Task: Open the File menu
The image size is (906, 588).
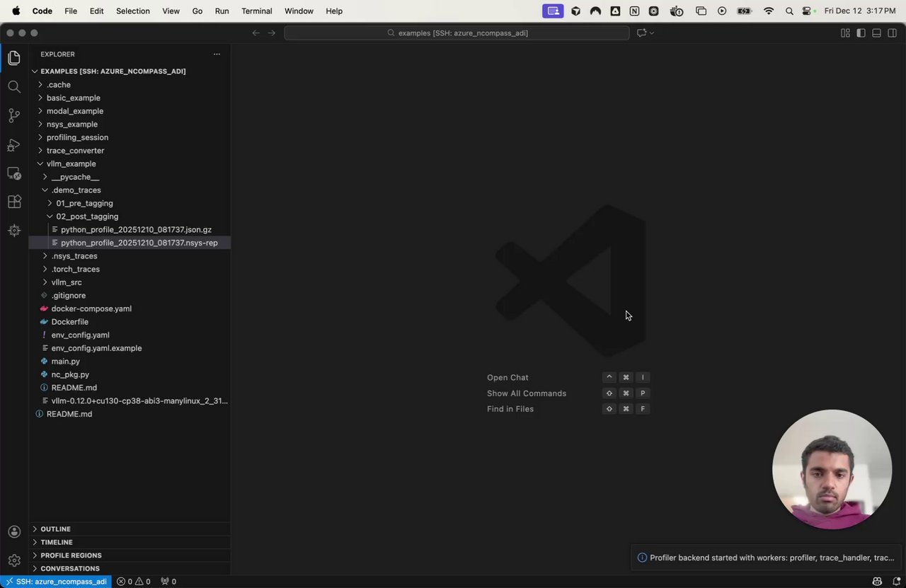Action: [x=71, y=11]
